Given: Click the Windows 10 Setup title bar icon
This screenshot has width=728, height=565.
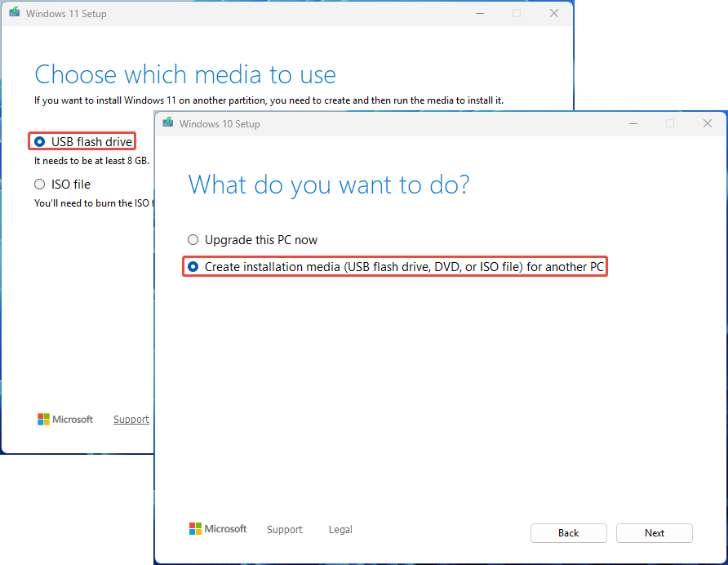Looking at the screenshot, I should pyautogui.click(x=167, y=123).
